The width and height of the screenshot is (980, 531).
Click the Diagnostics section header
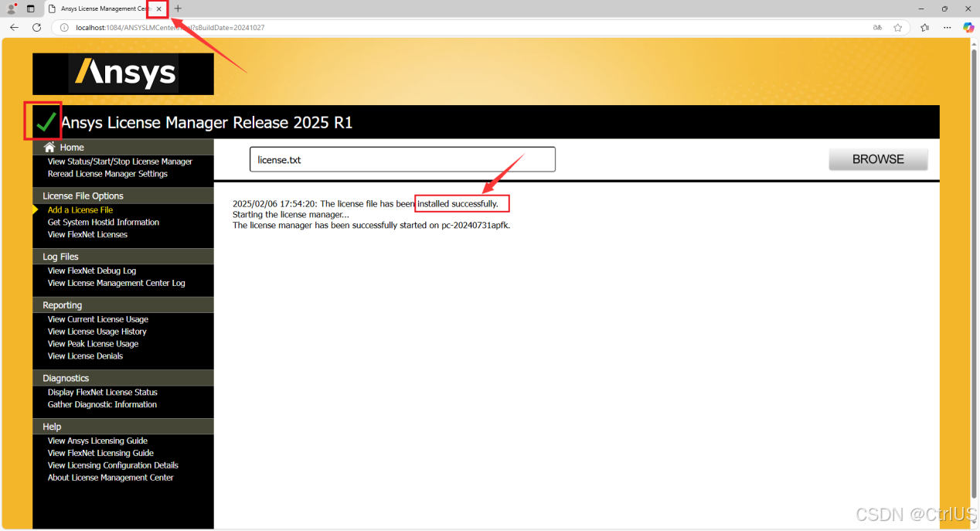click(x=123, y=378)
